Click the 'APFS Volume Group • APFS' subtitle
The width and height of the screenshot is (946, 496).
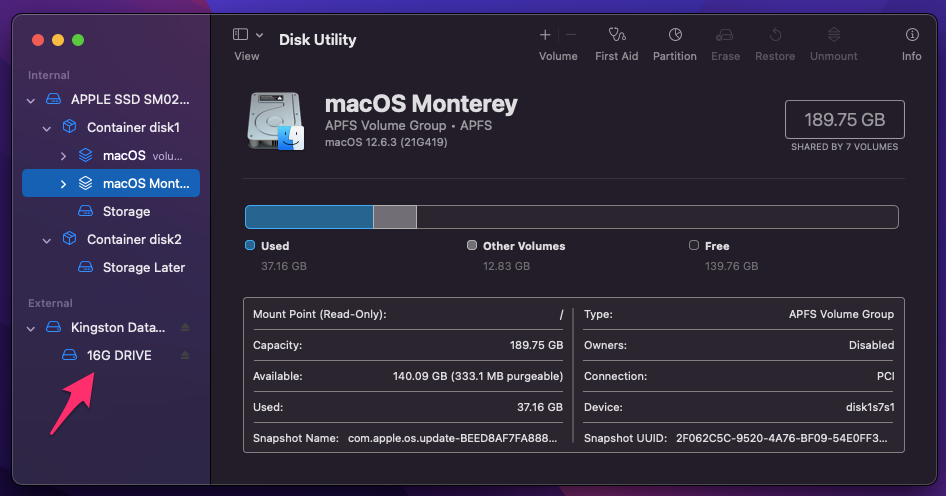408,126
